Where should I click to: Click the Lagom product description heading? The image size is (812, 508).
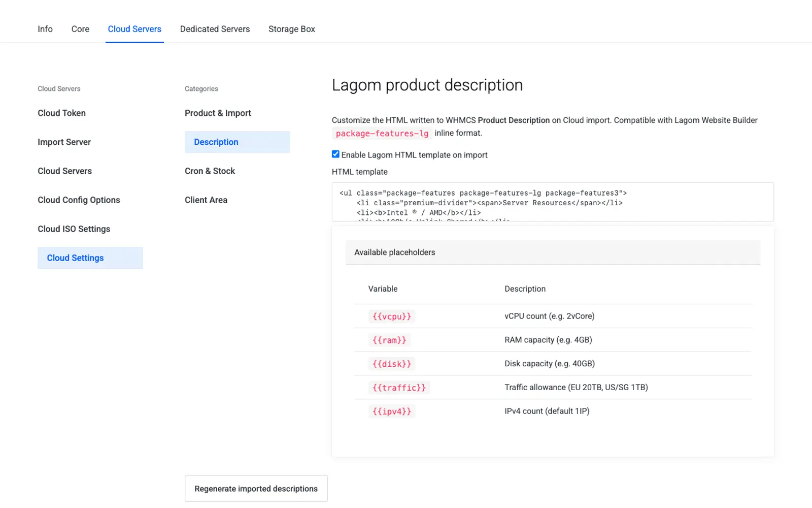click(x=427, y=85)
